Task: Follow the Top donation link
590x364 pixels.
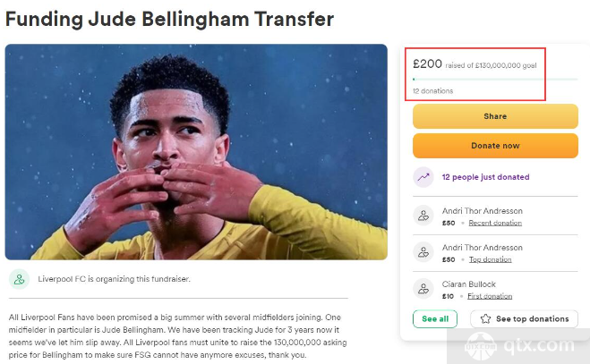Action: [x=491, y=259]
